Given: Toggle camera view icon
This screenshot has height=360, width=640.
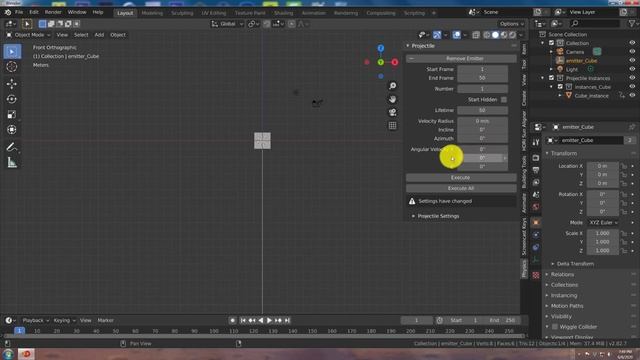Looking at the screenshot, I should (x=392, y=112).
